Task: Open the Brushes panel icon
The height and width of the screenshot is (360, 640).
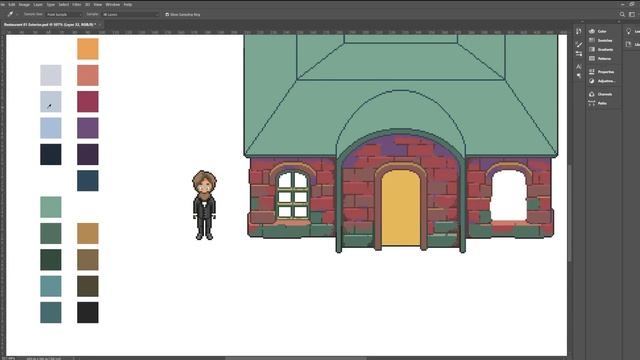Action: pyautogui.click(x=579, y=44)
